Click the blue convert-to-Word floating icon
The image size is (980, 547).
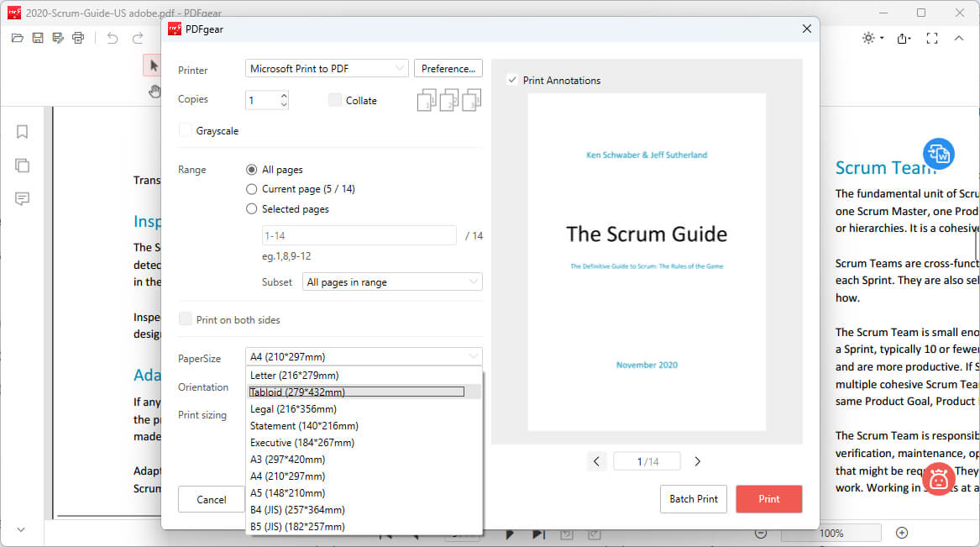click(x=938, y=155)
